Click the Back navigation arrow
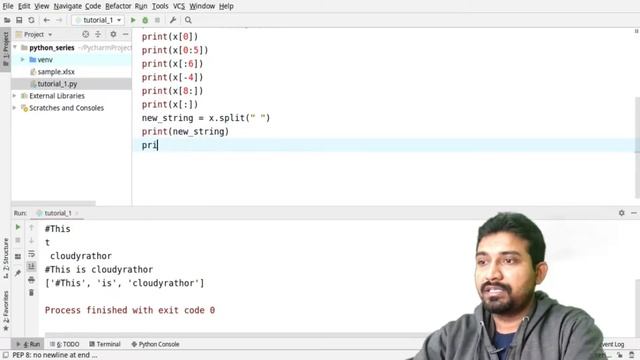The image size is (640, 360). pos(47,20)
